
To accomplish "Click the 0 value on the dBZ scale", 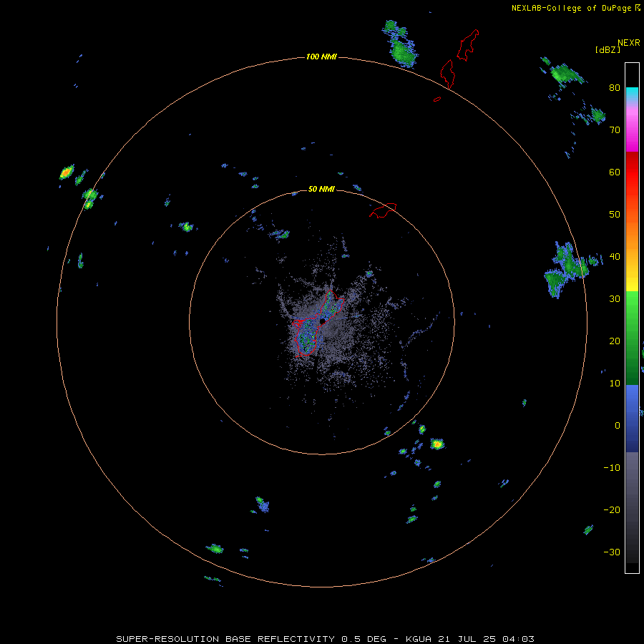I will pyautogui.click(x=618, y=426).
